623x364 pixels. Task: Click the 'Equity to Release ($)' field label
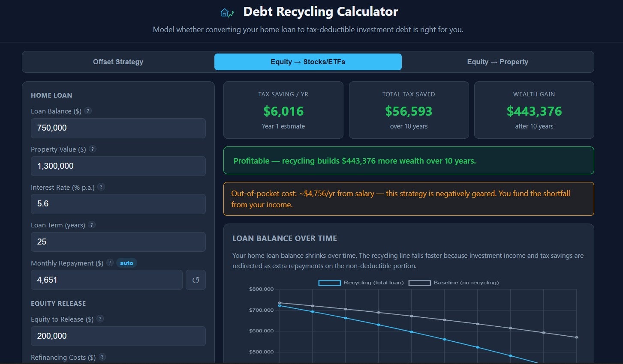click(62, 319)
